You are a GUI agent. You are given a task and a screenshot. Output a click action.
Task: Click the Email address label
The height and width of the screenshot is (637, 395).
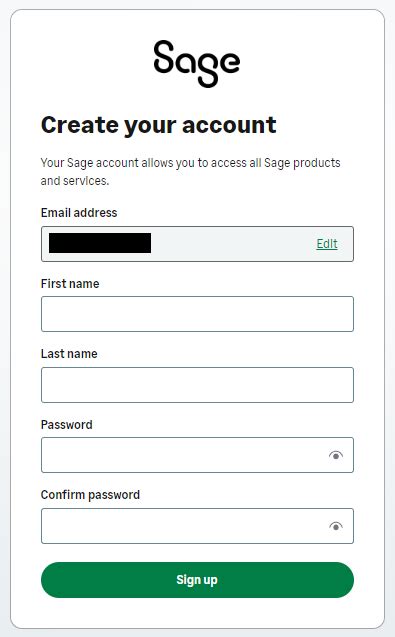(79, 212)
